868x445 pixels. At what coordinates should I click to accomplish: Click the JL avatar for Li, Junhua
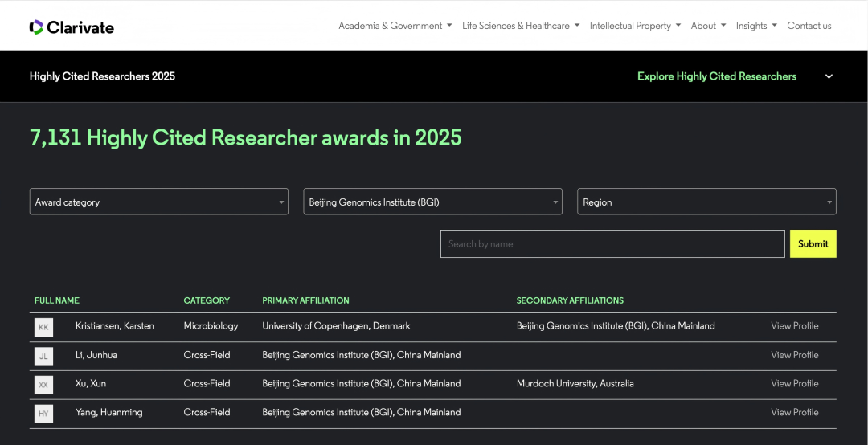click(x=43, y=356)
